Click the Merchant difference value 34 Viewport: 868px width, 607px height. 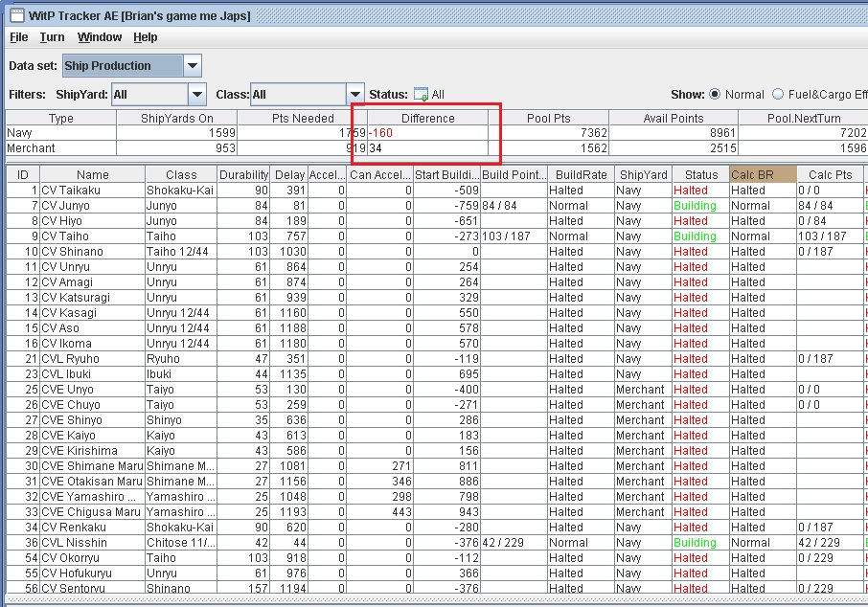tap(376, 148)
